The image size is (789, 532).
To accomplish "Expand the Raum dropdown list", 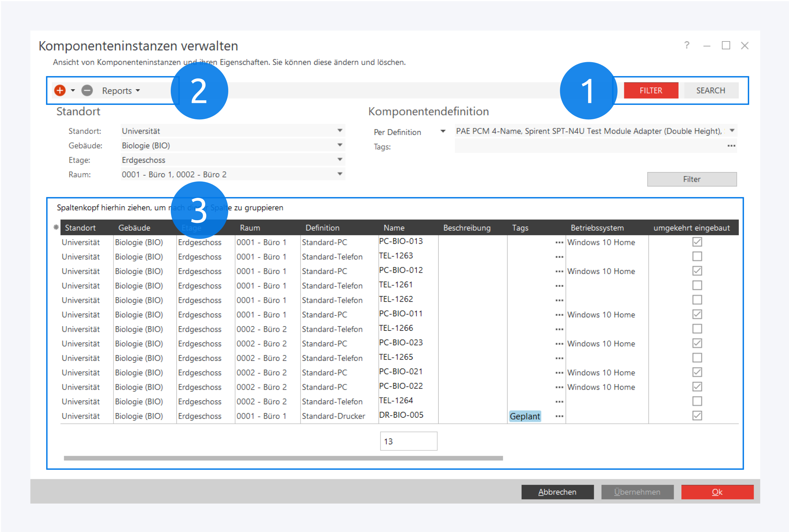I will point(340,174).
